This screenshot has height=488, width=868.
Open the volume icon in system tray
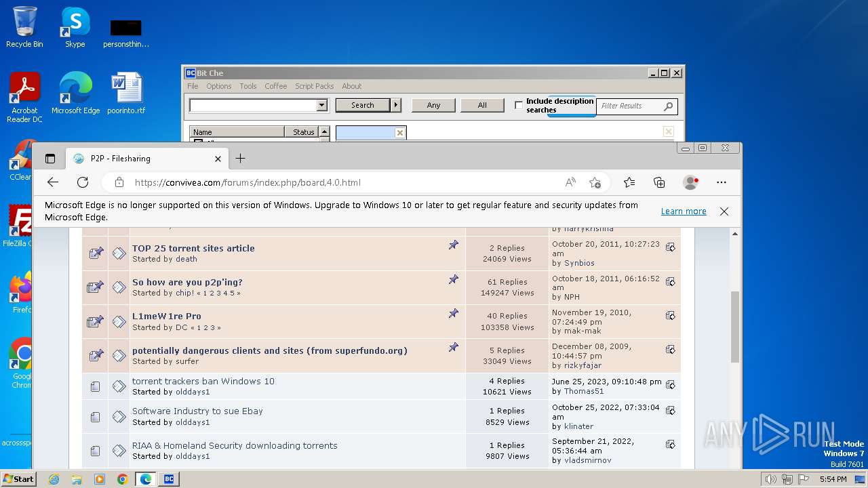tap(770, 479)
